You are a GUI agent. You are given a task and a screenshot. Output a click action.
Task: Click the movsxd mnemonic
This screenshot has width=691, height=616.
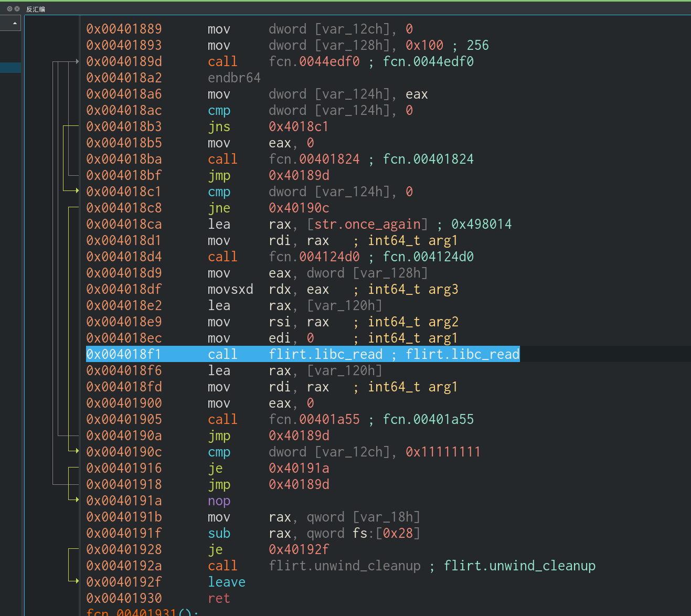(x=230, y=289)
